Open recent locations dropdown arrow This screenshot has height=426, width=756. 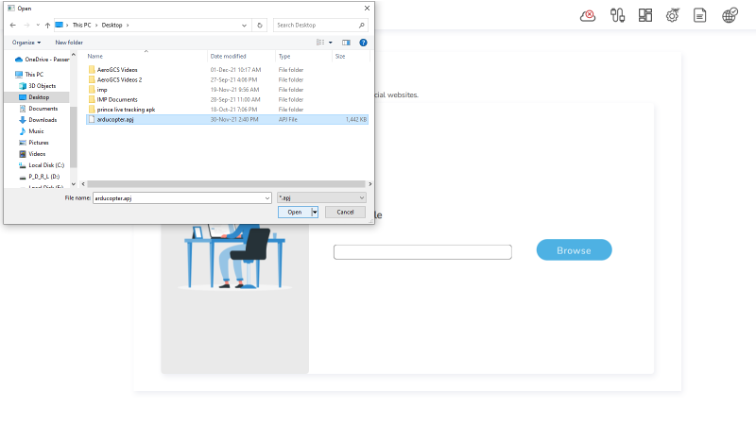tap(38, 25)
